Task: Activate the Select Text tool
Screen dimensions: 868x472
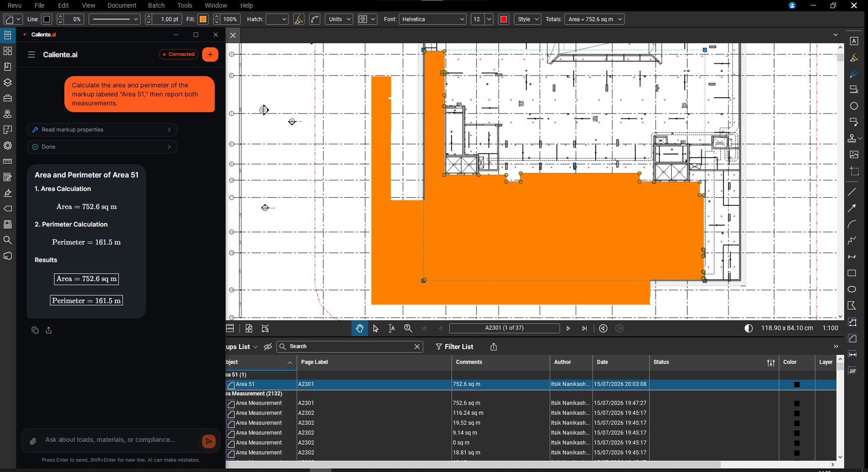Action: [x=392, y=328]
